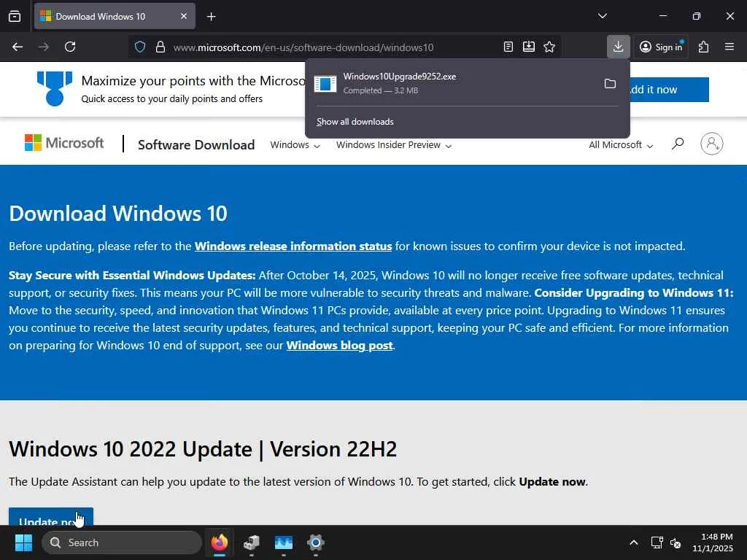This screenshot has width=747, height=560.
Task: Click the Microsoft Rewards badge icon
Action: tap(55, 88)
